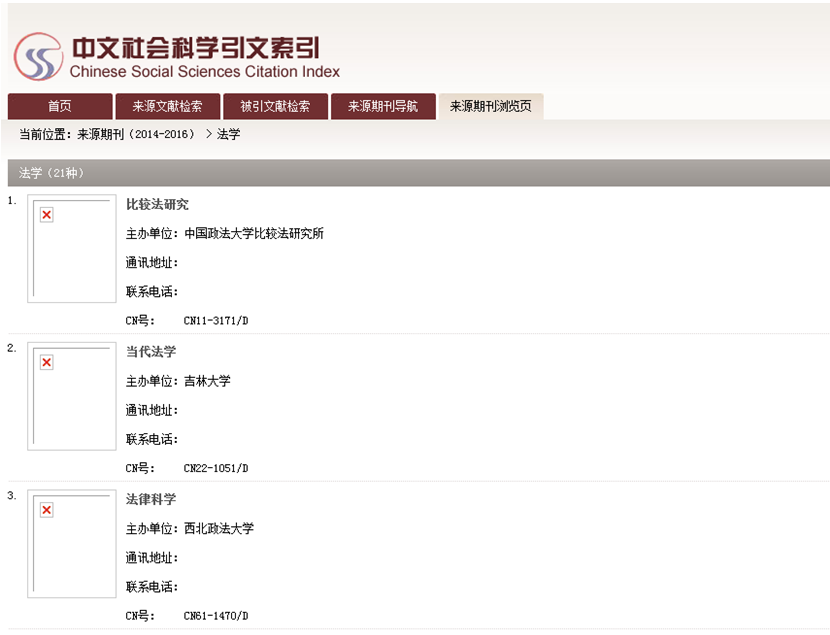Open the 法律科学 journal title
830x635 pixels.
[151, 499]
